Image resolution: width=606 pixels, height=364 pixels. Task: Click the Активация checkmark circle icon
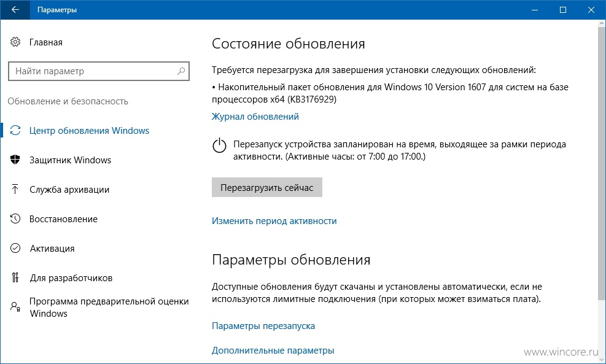click(15, 248)
